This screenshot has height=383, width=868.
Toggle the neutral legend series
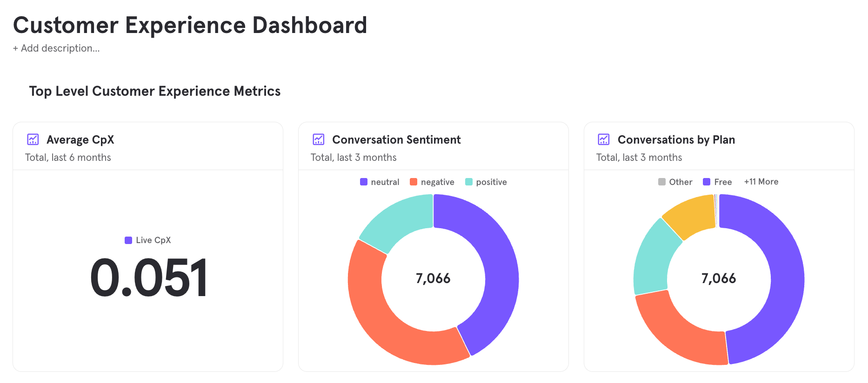pyautogui.click(x=380, y=182)
